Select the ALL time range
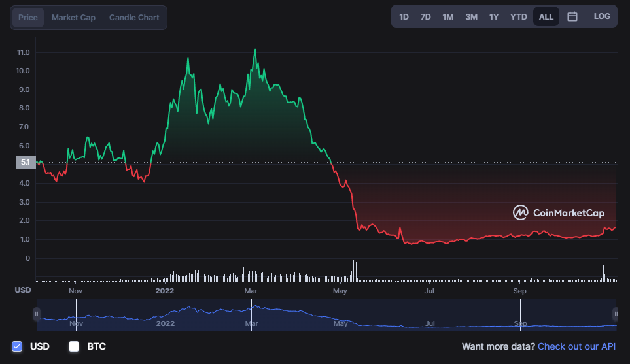 coord(546,17)
